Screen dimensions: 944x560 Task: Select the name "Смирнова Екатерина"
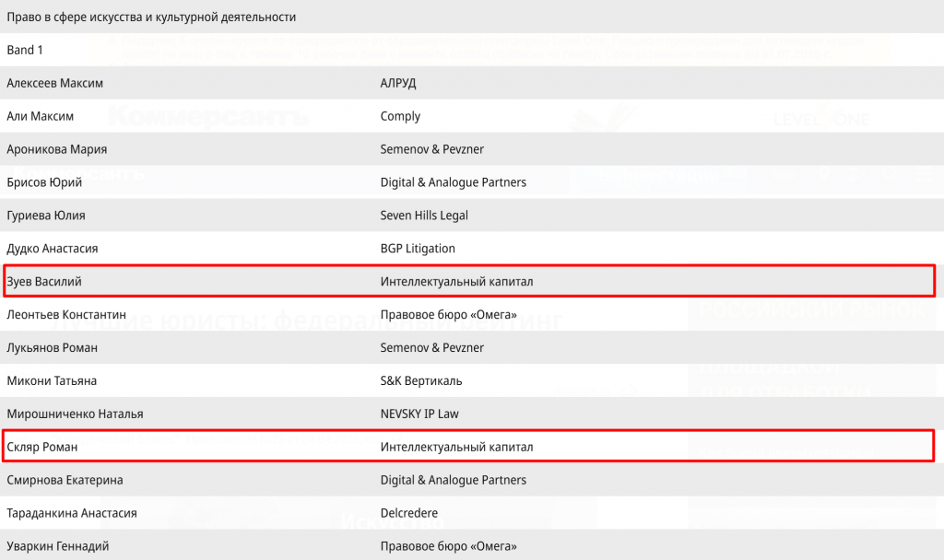coord(65,480)
